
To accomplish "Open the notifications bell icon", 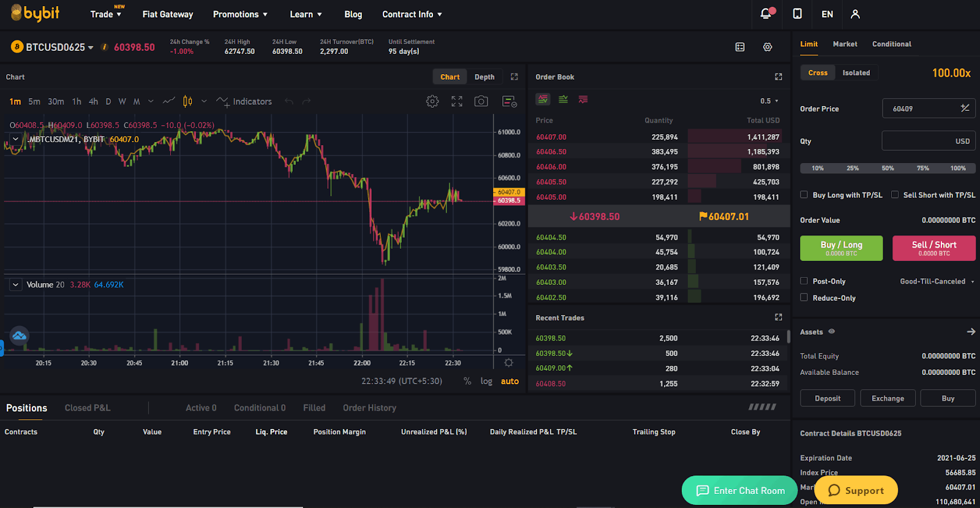I will click(766, 13).
